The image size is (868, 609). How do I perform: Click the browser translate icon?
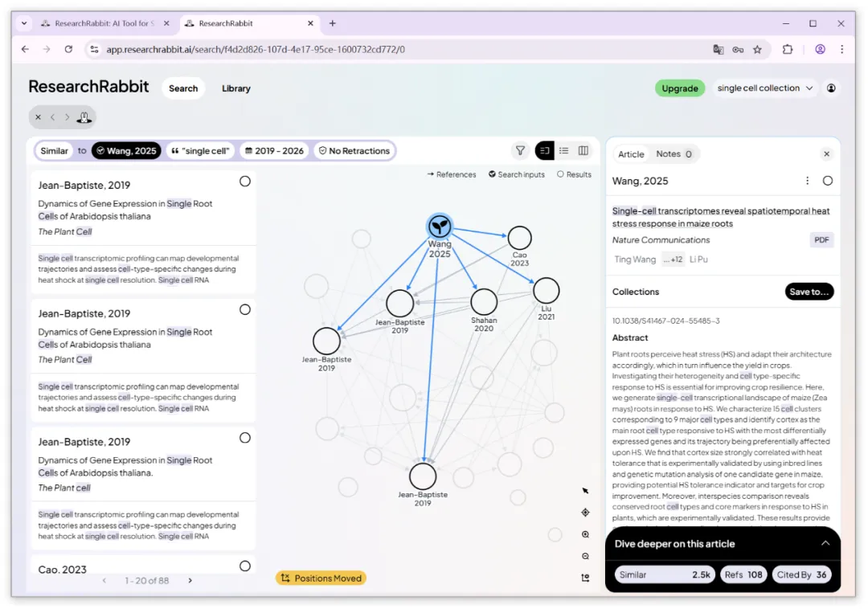[x=718, y=49]
